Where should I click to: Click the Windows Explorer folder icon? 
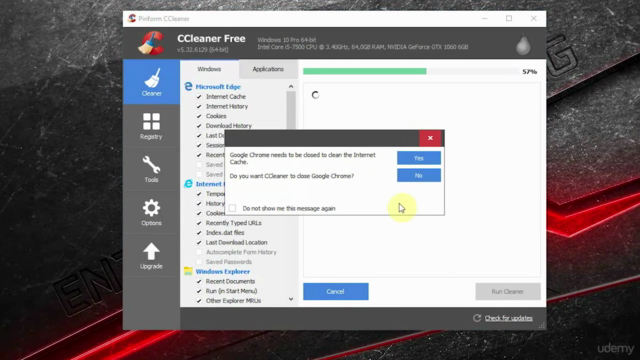pos(188,271)
